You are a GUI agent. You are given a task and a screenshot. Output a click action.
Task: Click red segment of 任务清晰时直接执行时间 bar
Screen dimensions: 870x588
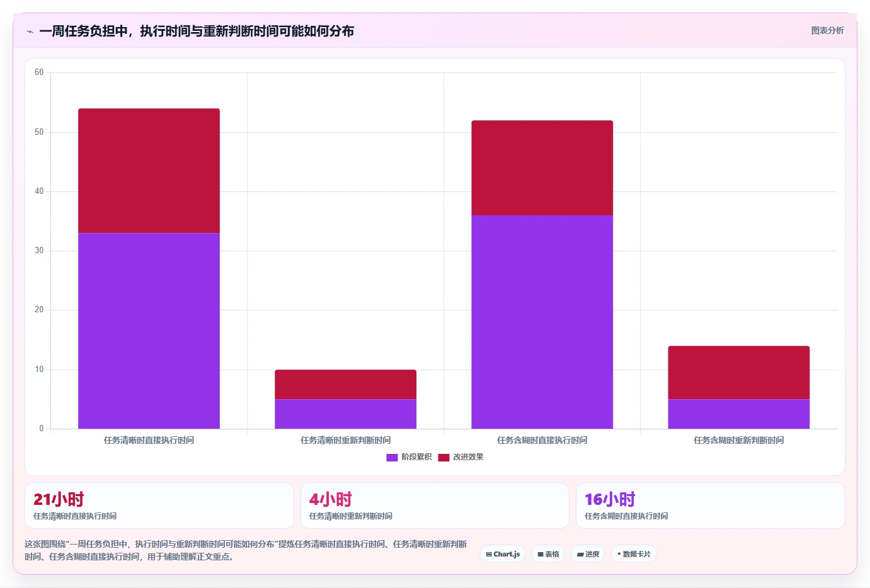149,171
